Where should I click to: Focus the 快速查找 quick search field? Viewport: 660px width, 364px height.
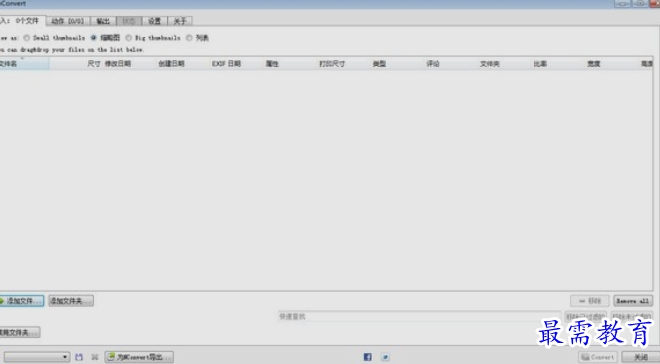click(x=419, y=316)
